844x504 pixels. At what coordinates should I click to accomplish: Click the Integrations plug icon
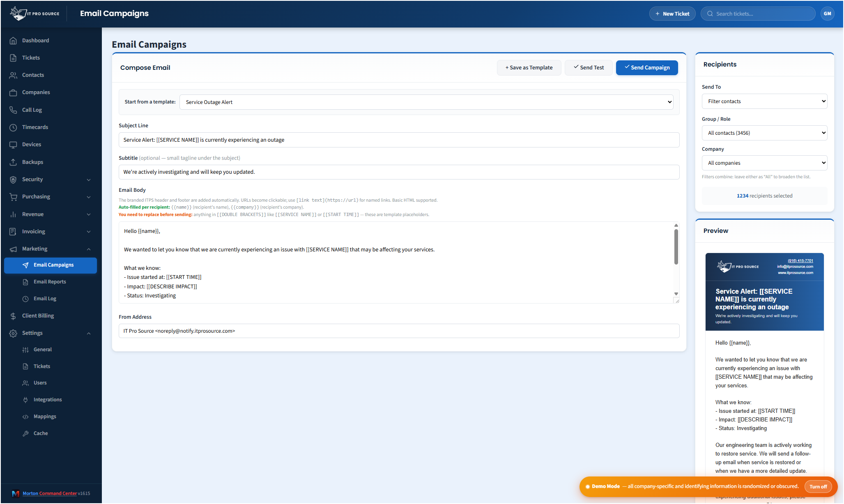point(25,400)
